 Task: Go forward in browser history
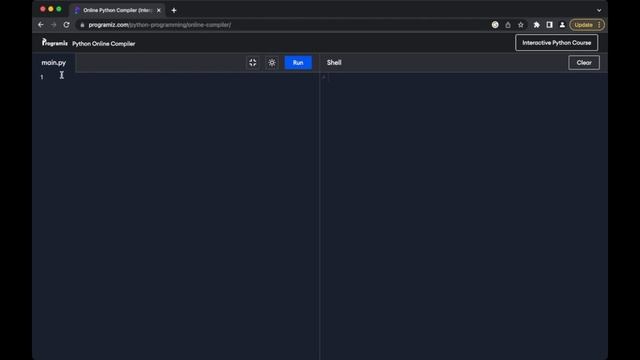(x=53, y=25)
